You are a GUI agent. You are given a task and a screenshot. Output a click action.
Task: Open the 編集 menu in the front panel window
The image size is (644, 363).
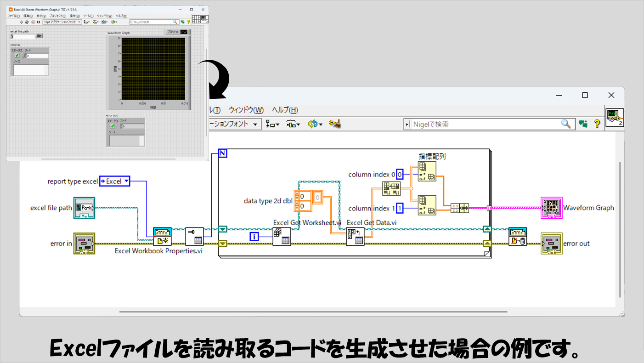28,16
